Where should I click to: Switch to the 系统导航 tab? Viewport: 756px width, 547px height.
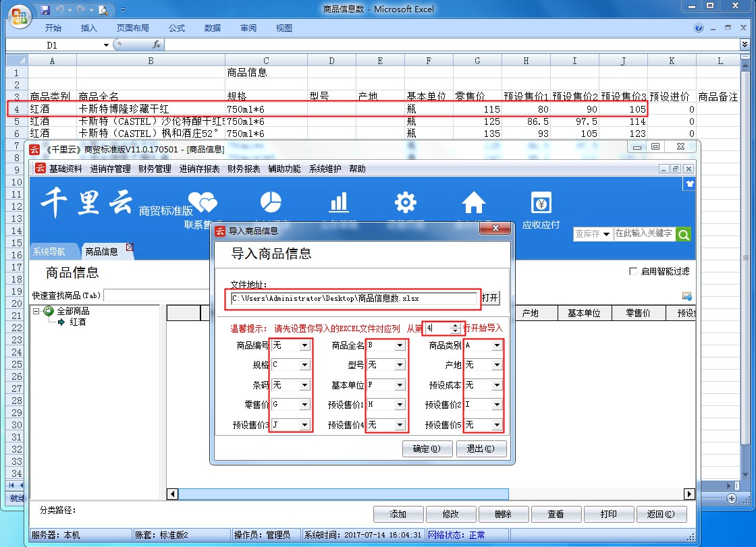pos(49,252)
